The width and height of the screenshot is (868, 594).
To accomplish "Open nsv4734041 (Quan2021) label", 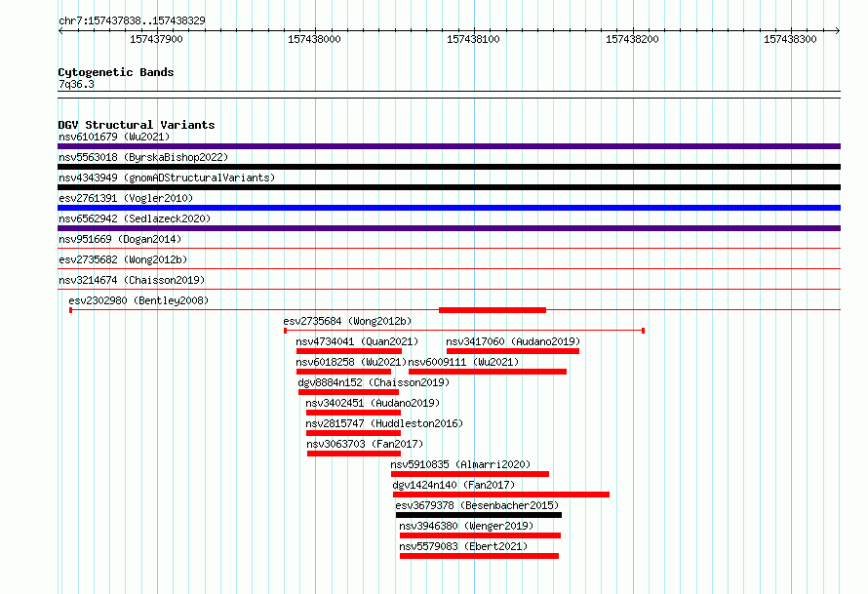I will 357,341.
